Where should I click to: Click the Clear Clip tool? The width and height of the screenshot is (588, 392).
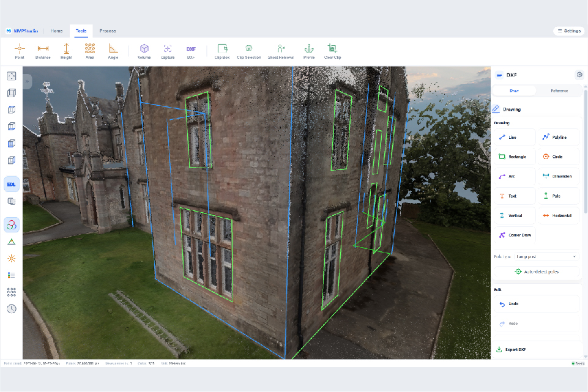332,51
